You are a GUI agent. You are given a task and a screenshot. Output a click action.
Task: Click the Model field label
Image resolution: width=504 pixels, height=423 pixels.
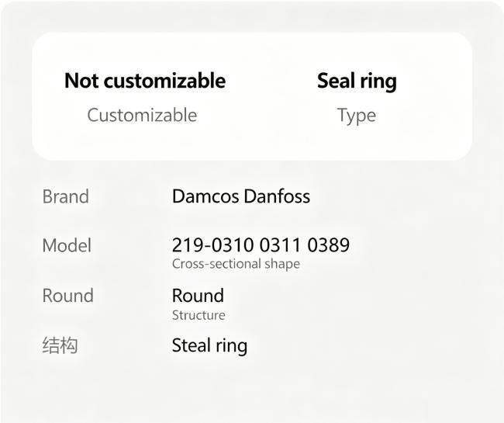coord(67,245)
